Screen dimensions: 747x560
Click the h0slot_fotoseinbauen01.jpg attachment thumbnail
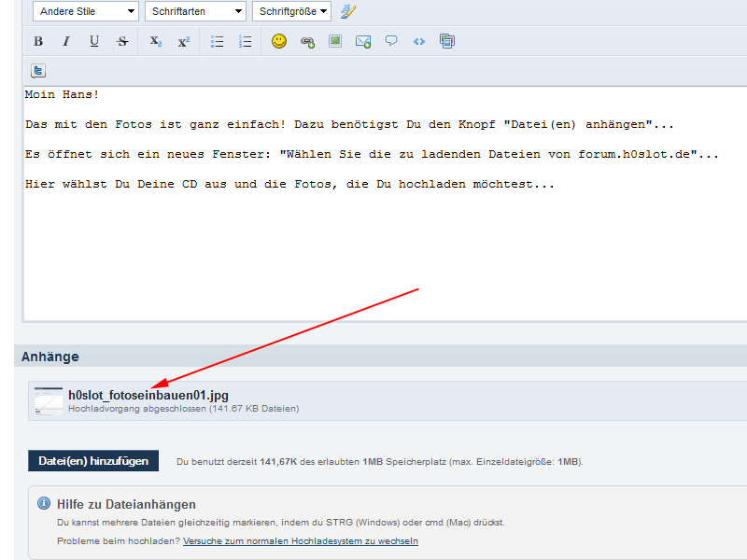[x=49, y=401]
